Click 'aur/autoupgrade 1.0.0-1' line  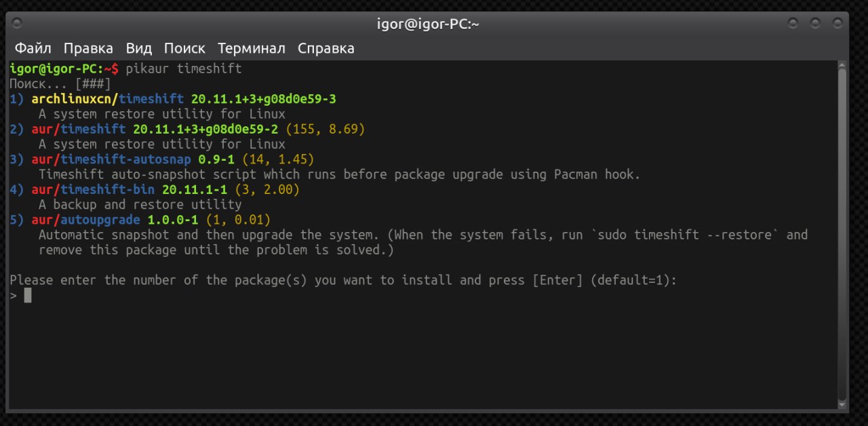[140, 220]
